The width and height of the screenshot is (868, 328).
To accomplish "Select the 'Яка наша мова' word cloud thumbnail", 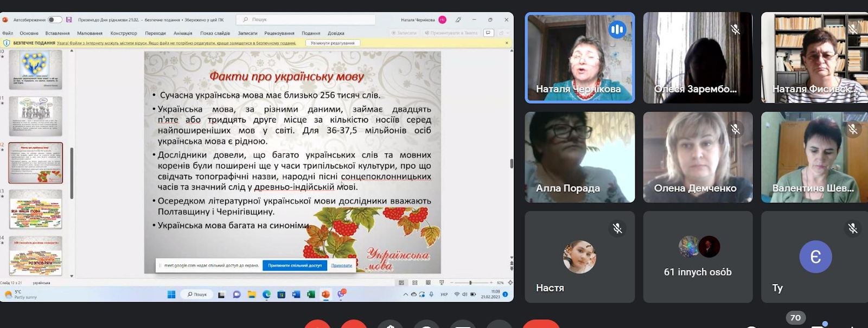I will click(x=36, y=209).
